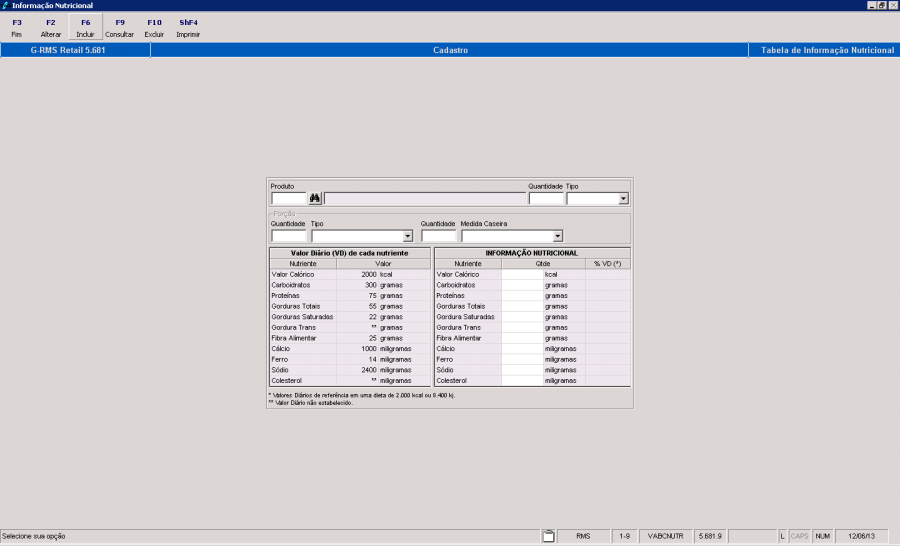
Task: Click the F10 Excluir toolbar button
Action: tap(154, 28)
